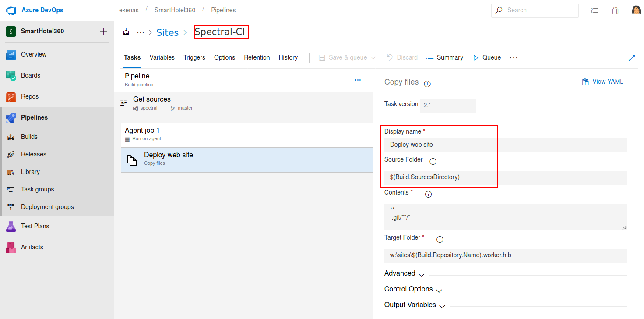Click the Builds icon in sidebar

(11, 137)
